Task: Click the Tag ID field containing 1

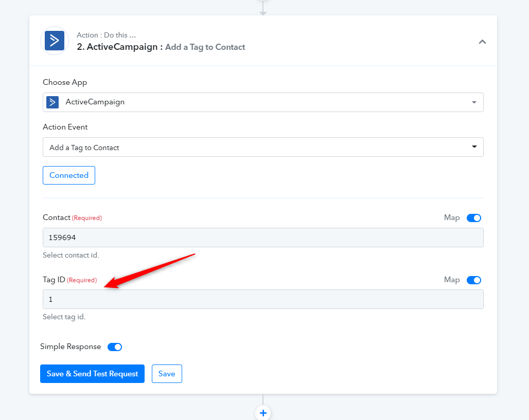Action: pyautogui.click(x=263, y=299)
